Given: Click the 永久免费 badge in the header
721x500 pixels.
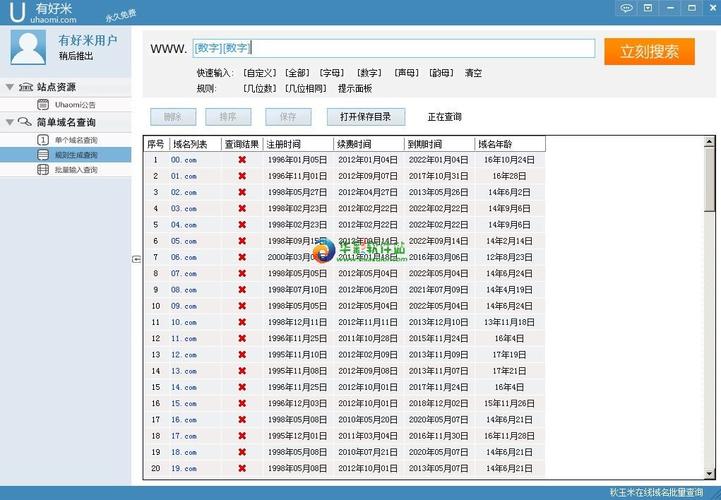Looking at the screenshot, I should coord(121,16).
